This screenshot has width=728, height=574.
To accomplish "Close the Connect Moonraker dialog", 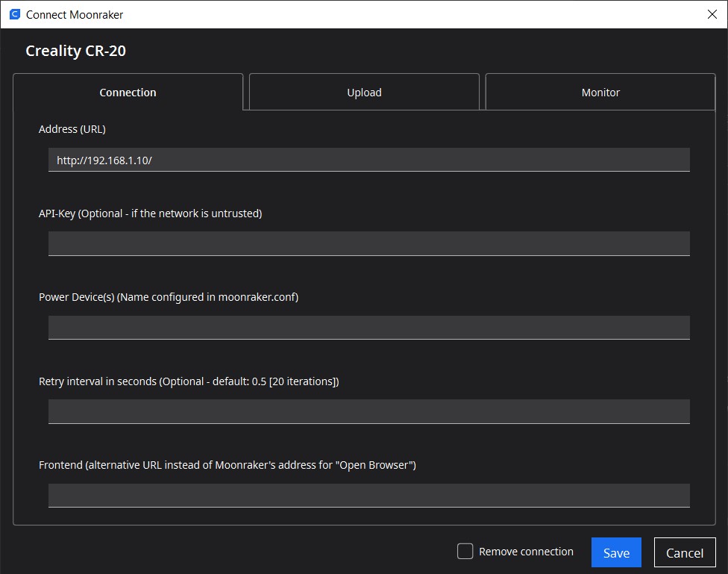I will [x=712, y=14].
